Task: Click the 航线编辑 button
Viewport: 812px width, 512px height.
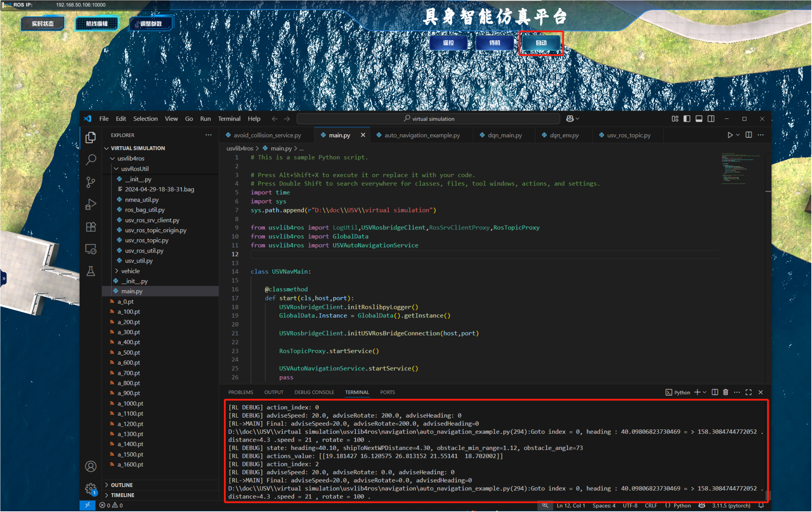Action: pos(97,24)
